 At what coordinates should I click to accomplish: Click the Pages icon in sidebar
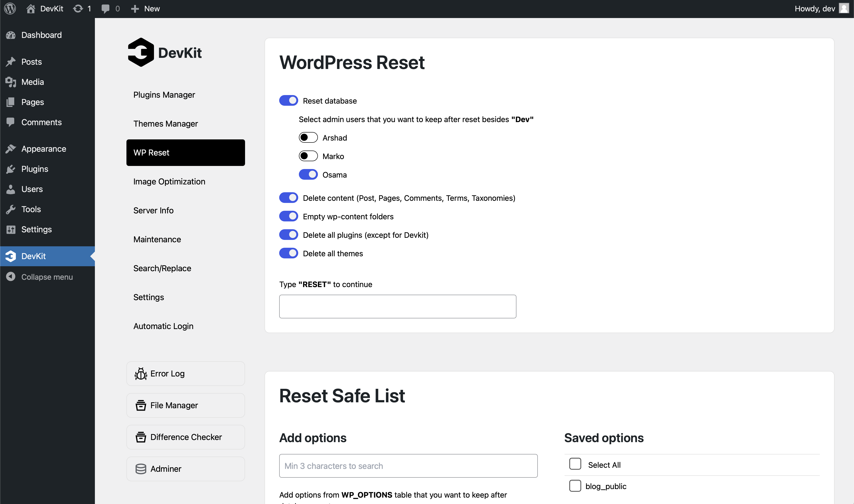[11, 102]
